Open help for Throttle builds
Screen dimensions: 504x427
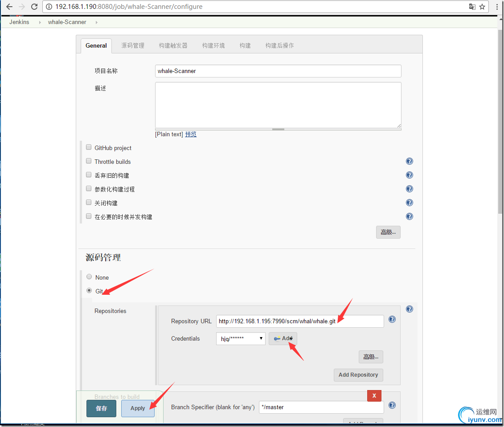click(410, 161)
